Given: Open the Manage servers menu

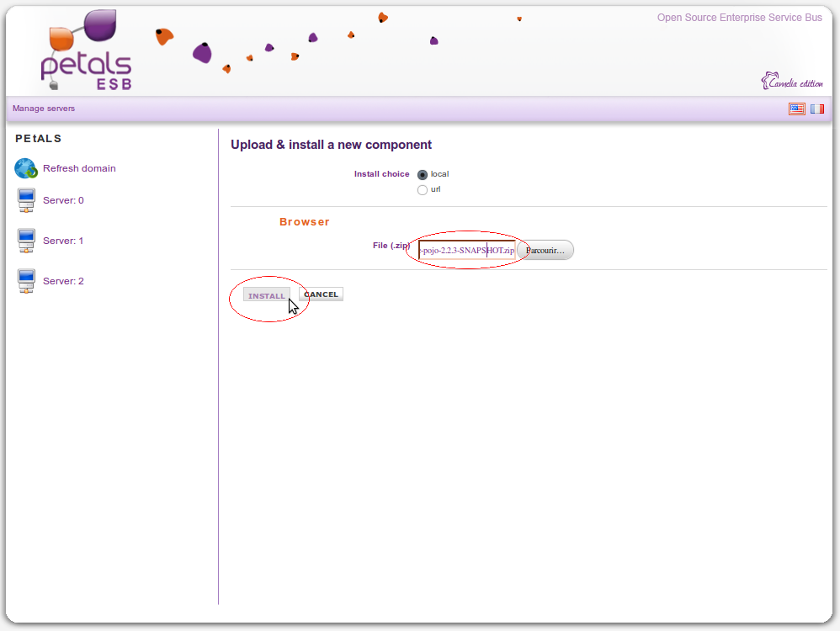Looking at the screenshot, I should point(44,109).
